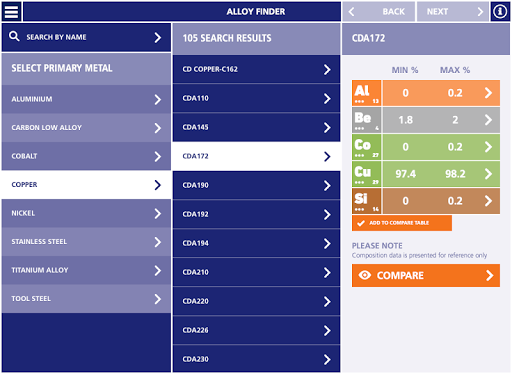Expand the Si composition row arrow
Viewport: 512px width, 374px height.
point(488,201)
